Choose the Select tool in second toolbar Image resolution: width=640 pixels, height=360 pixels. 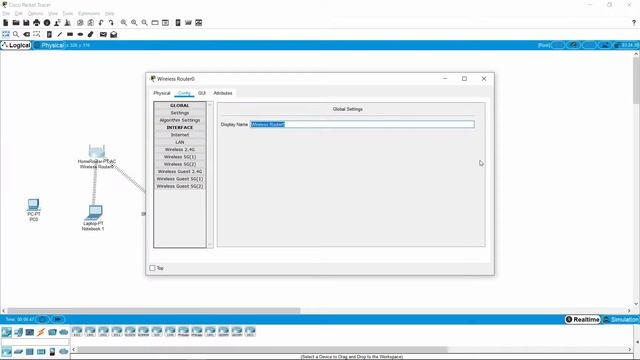(x=6, y=34)
